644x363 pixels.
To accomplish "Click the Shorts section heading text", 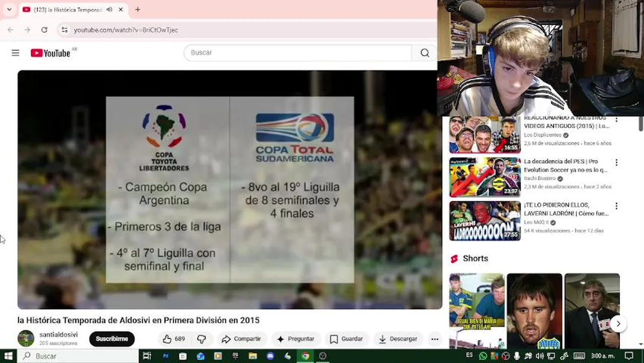I will [476, 259].
